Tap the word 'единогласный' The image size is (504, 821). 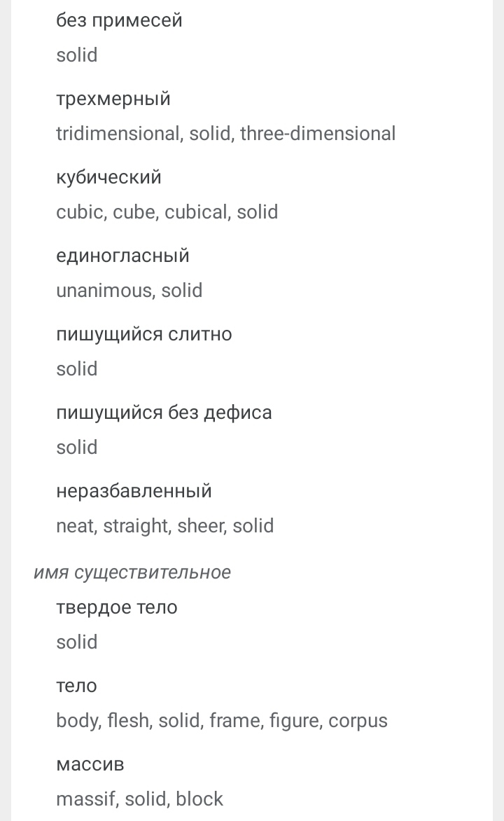pyautogui.click(x=123, y=256)
